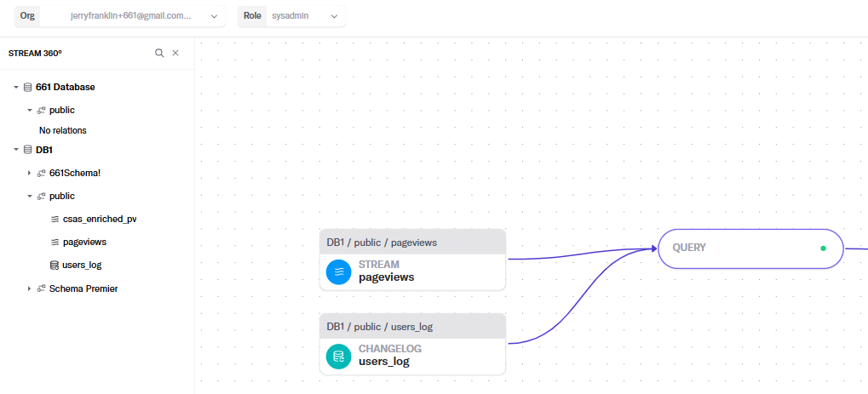868x394 pixels.
Task: Open the Role sysadmin dropdown
Action: pyautogui.click(x=291, y=16)
